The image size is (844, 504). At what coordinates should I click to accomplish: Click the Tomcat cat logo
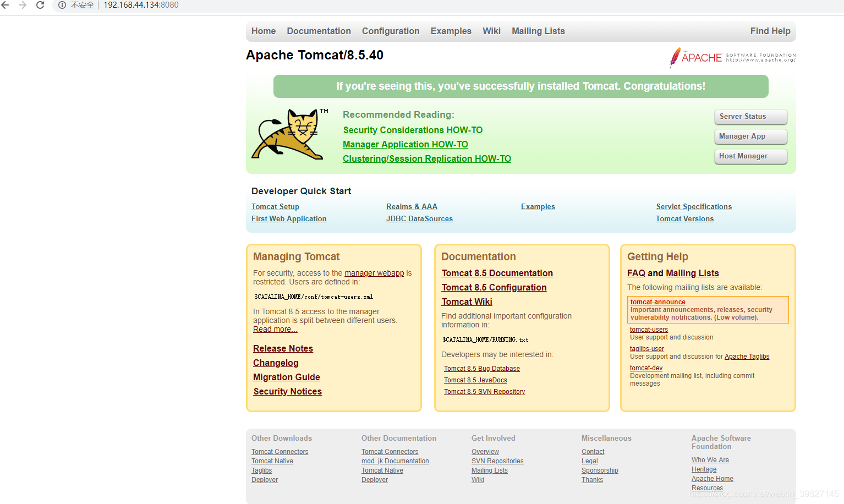point(289,134)
